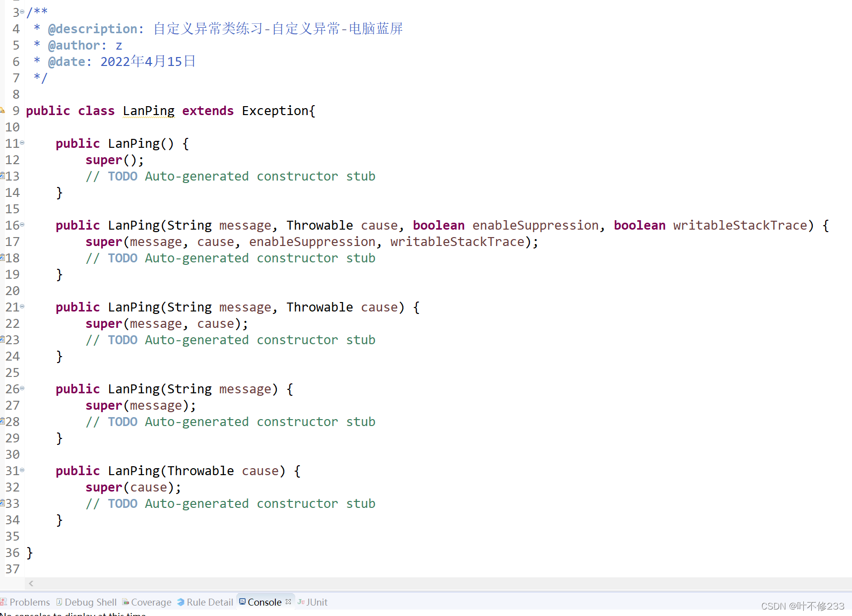Click the horizontal scrollbar left arrow
Image resolution: width=852 pixels, height=616 pixels.
31,583
